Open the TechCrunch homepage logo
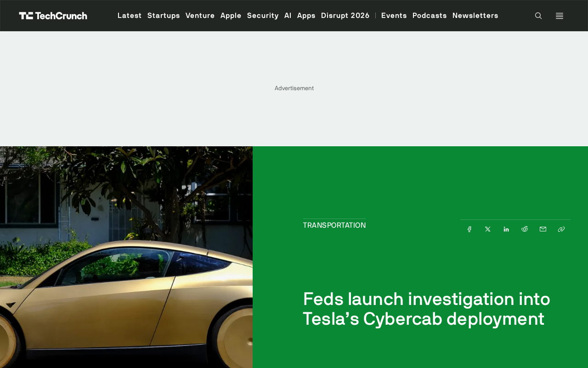 (x=53, y=16)
